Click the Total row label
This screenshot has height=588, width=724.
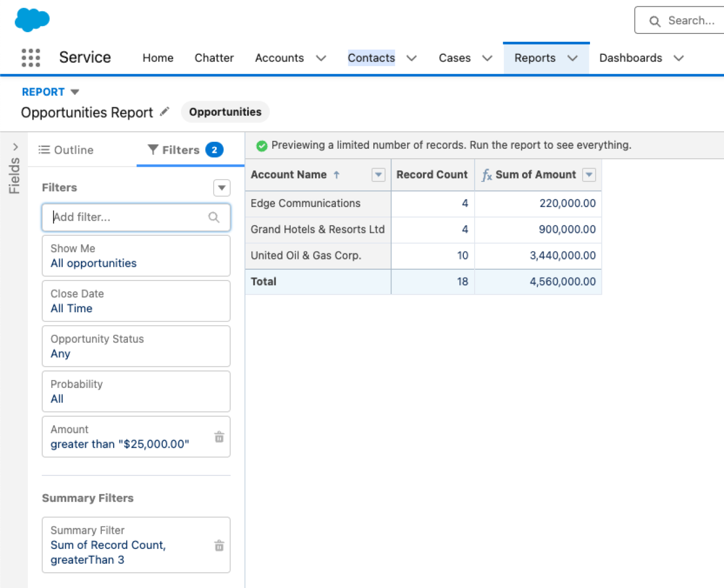pyautogui.click(x=264, y=281)
